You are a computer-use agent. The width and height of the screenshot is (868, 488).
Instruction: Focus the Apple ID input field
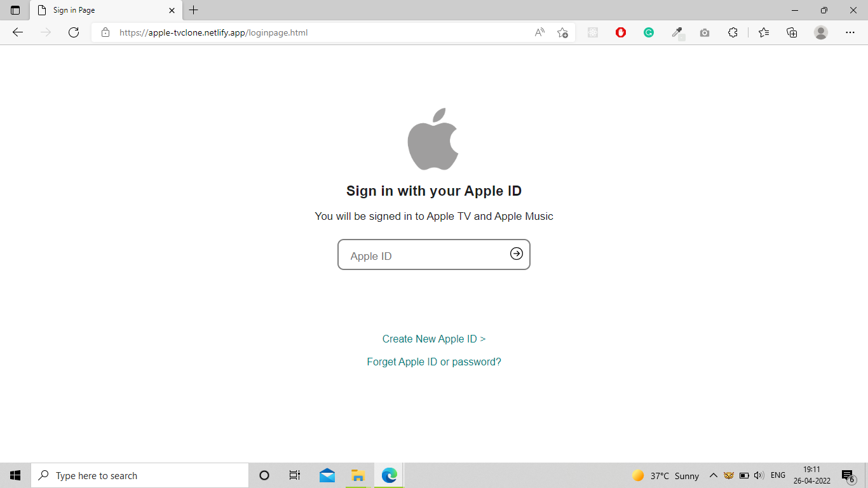(434, 254)
